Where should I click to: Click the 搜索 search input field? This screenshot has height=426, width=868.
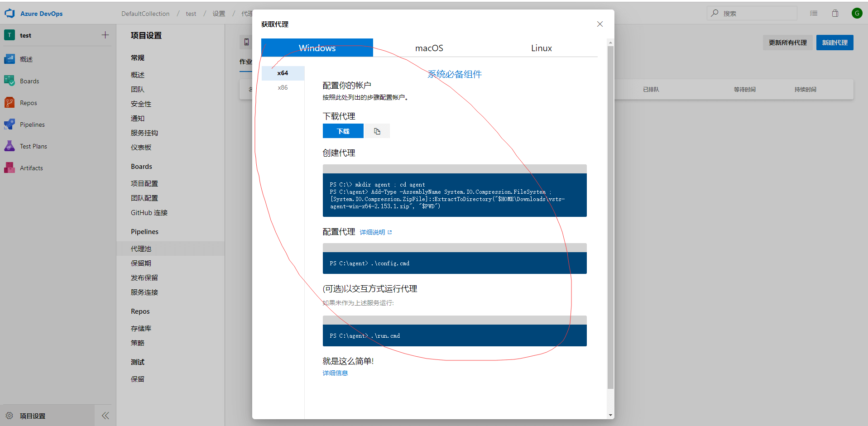pos(756,14)
